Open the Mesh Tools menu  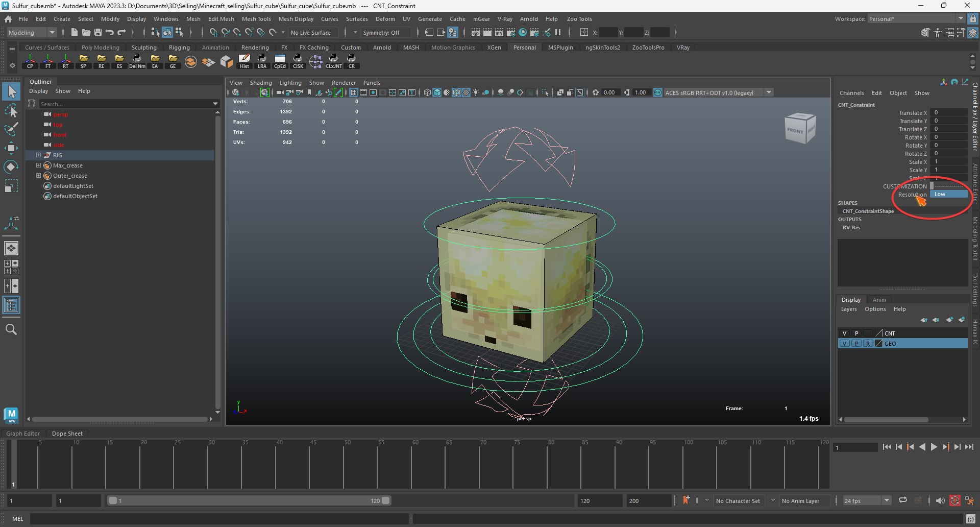256,19
